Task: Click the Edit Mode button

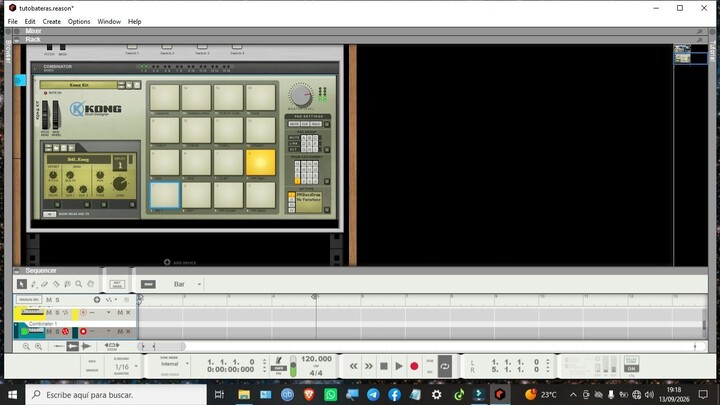Action: coord(117,285)
